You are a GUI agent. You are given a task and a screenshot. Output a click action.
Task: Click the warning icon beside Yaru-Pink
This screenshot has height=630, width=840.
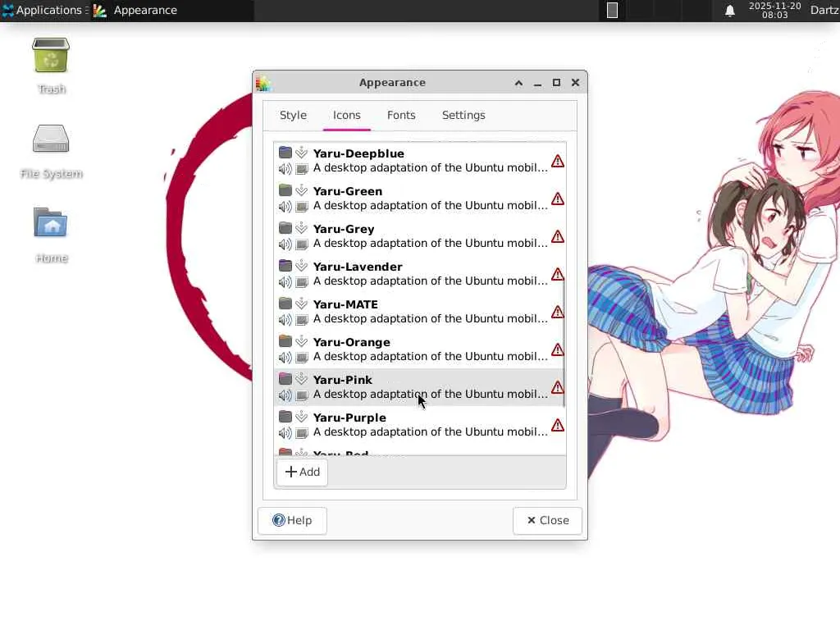558,387
